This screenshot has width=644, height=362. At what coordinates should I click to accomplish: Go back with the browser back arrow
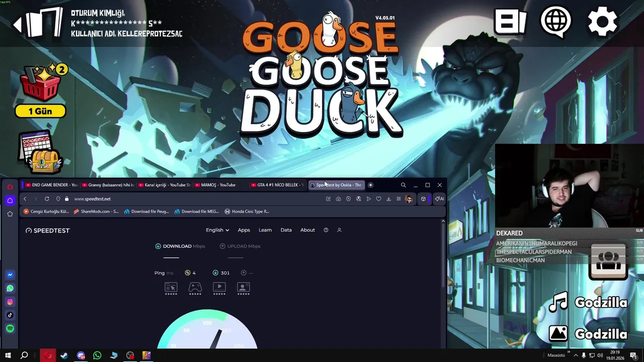point(25,199)
